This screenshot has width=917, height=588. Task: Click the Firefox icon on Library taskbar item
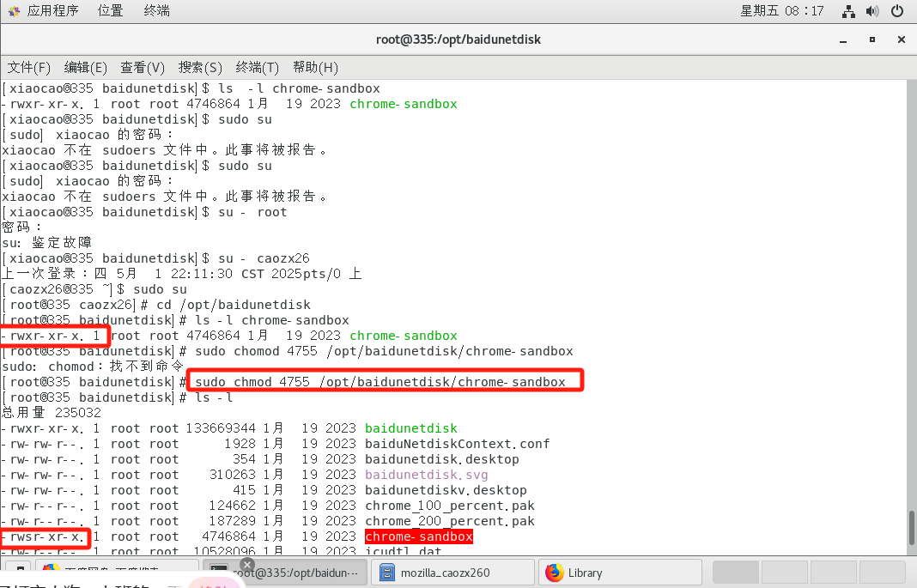click(554, 573)
